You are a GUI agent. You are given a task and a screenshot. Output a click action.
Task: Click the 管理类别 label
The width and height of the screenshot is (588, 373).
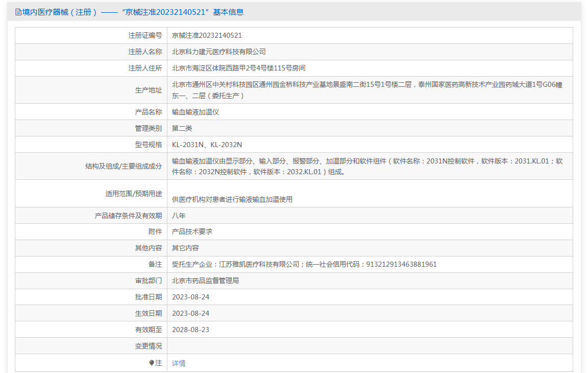(x=149, y=128)
